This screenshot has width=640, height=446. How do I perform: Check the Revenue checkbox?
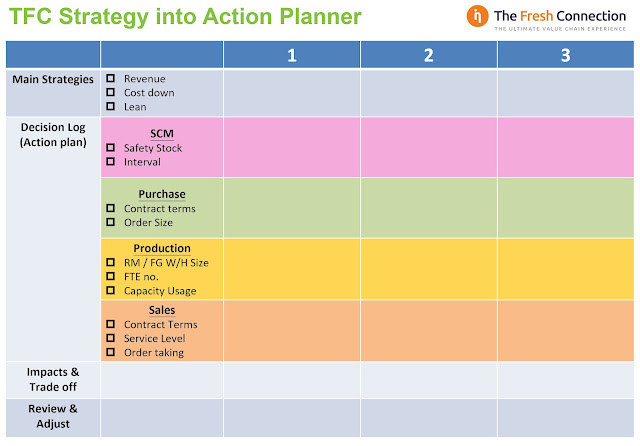[110, 78]
